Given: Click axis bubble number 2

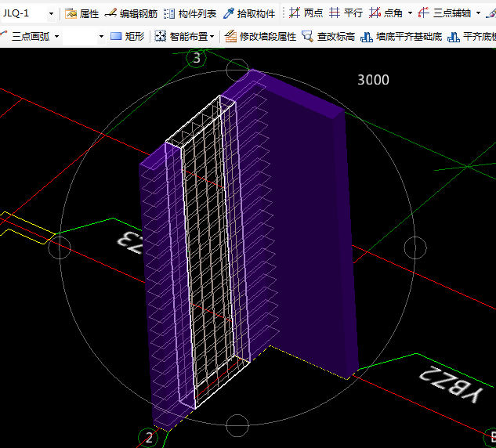Looking at the screenshot, I should (148, 438).
